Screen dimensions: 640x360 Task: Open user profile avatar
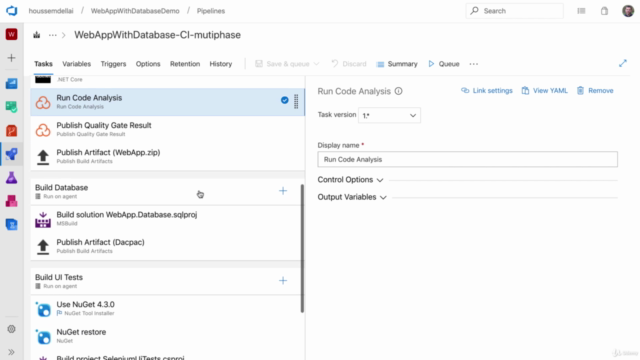(x=628, y=11)
